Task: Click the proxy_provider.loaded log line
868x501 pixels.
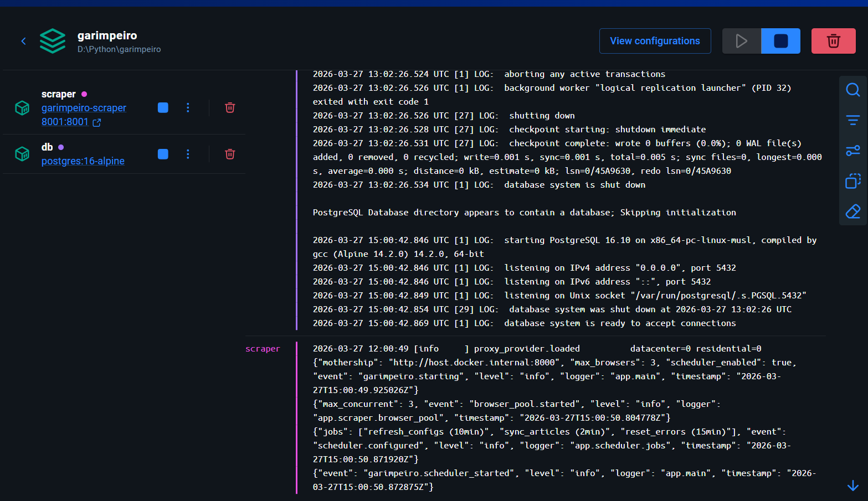Action: coord(537,349)
